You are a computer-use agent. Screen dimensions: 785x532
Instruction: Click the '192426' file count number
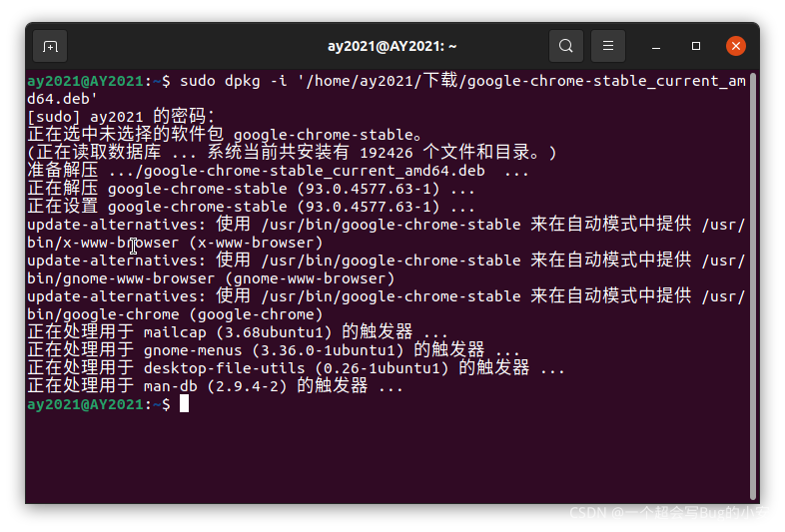tap(387, 153)
